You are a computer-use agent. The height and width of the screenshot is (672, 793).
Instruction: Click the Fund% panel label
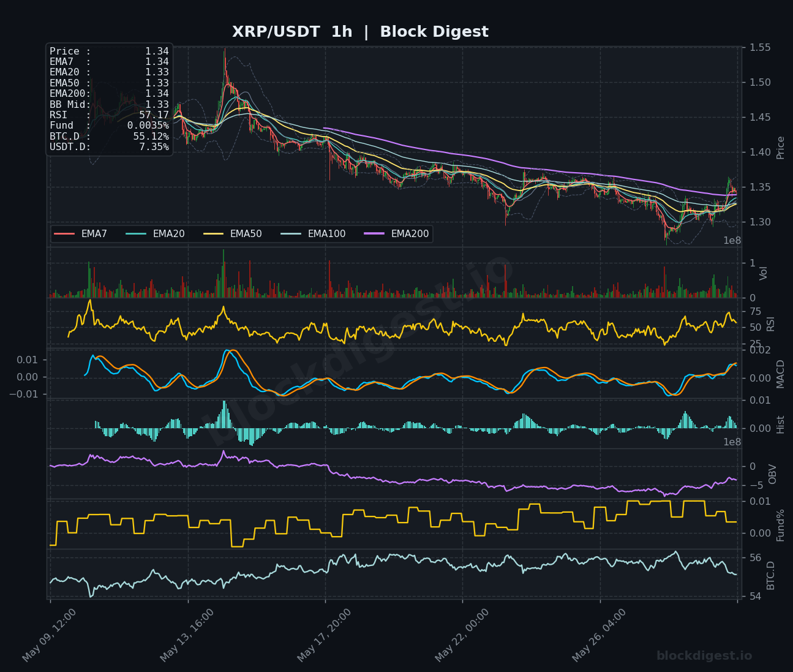(780, 525)
